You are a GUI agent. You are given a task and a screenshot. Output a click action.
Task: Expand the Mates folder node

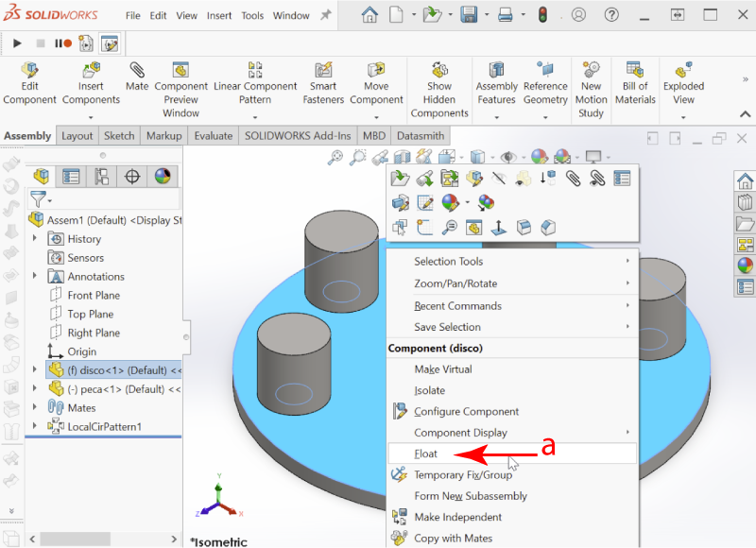click(35, 407)
